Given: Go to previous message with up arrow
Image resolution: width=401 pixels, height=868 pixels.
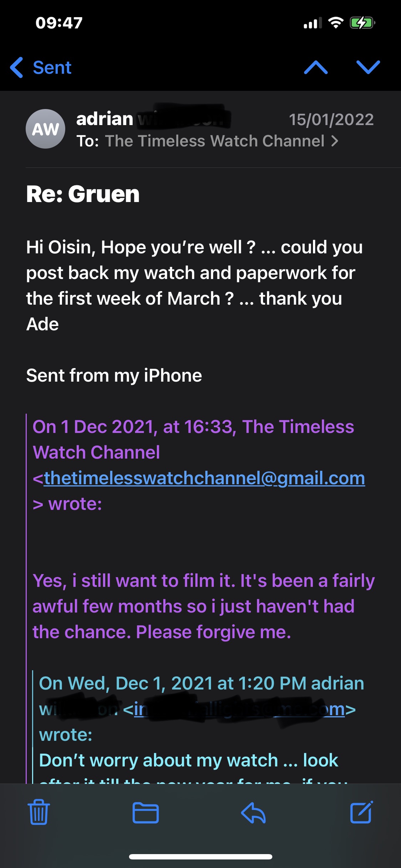Looking at the screenshot, I should pyautogui.click(x=316, y=67).
